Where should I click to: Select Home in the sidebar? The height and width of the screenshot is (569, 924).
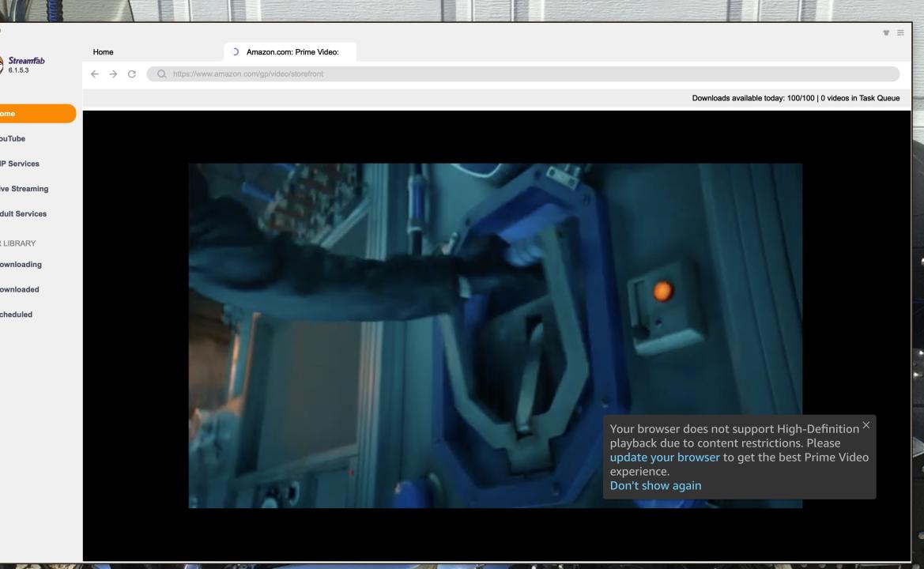tap(32, 114)
